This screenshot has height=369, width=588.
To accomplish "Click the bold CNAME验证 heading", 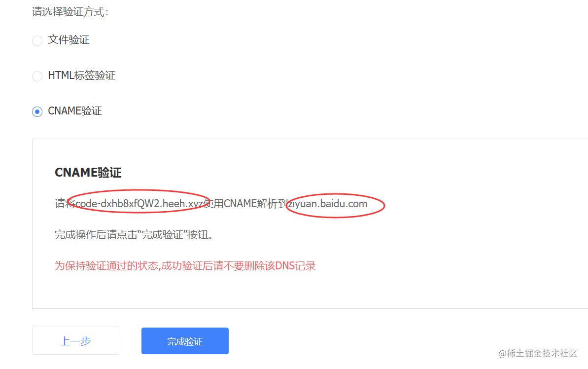I will coord(88,173).
